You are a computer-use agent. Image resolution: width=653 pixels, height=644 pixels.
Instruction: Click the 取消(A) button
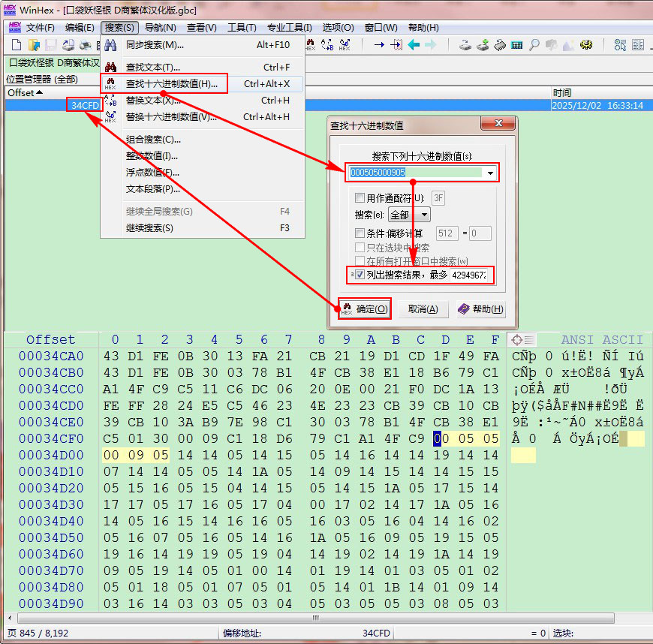[423, 309]
